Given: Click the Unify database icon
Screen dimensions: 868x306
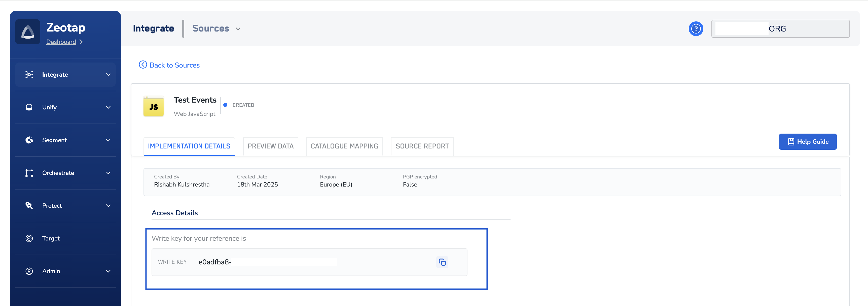Looking at the screenshot, I should click(29, 107).
